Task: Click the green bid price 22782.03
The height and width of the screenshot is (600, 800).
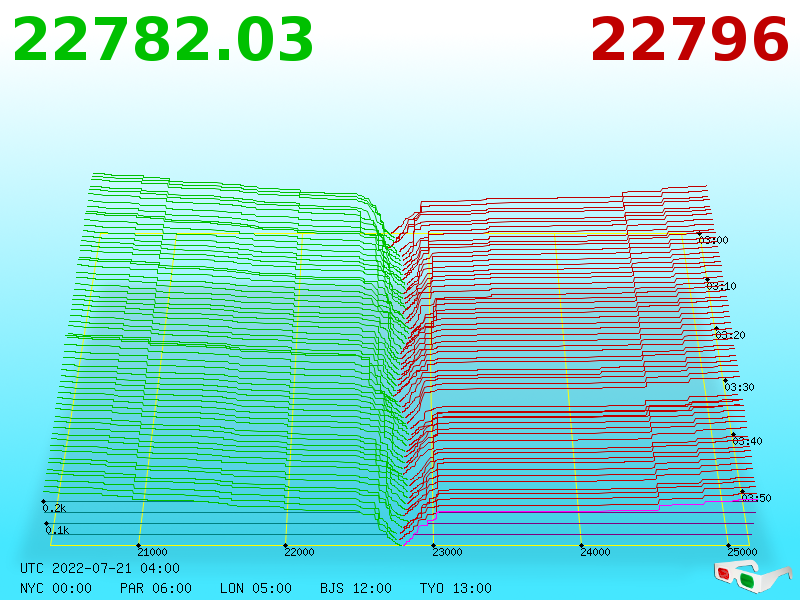Action: coord(163,39)
